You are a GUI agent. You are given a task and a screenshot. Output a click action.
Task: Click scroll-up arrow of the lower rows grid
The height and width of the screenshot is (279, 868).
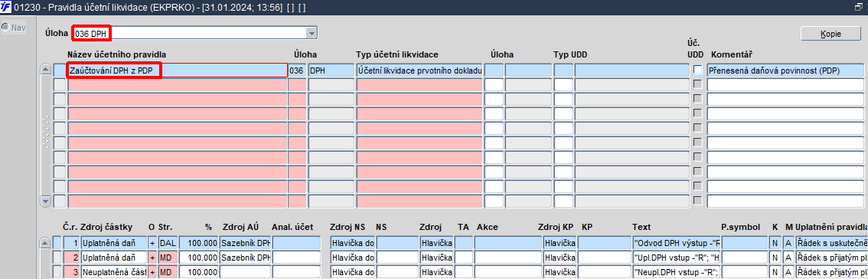[45, 243]
